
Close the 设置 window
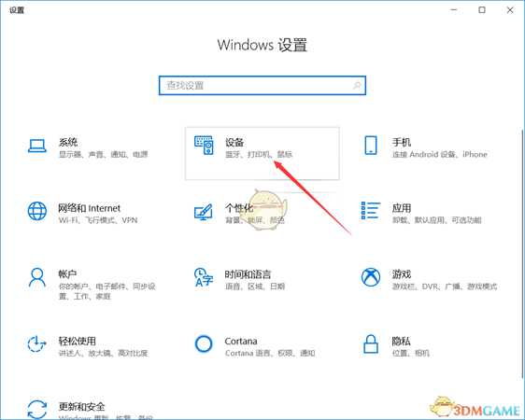pyautogui.click(x=510, y=10)
